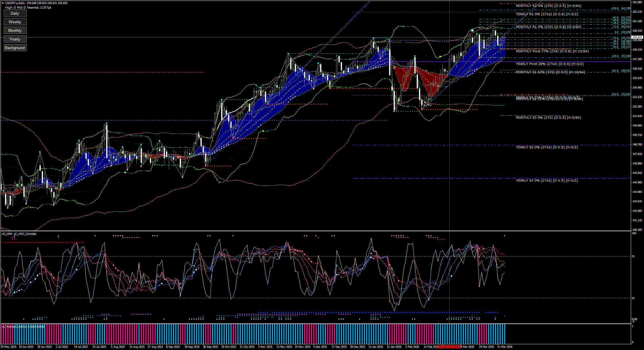Screen dimensions: 644x350
Task: Select the MONTHLY Pivot 77% label
Action: tap(552, 51)
